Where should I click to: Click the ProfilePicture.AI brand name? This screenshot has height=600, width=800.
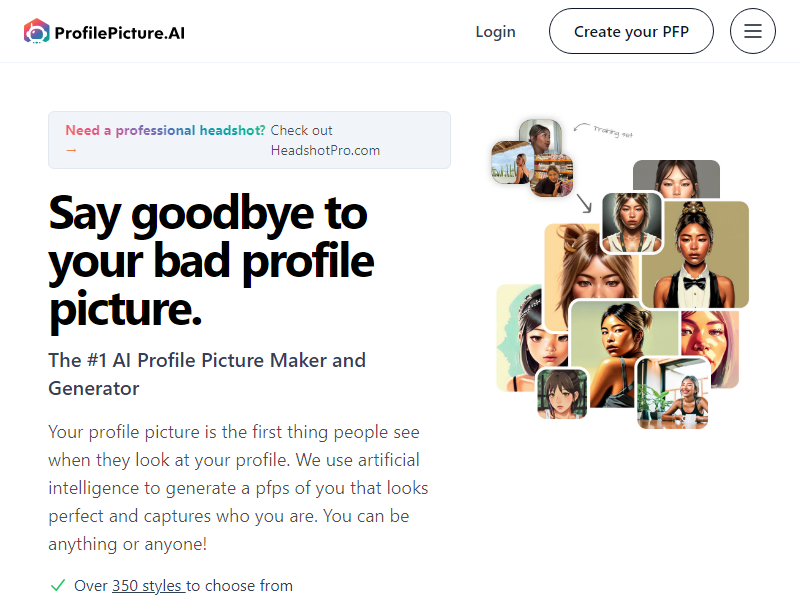click(x=120, y=32)
